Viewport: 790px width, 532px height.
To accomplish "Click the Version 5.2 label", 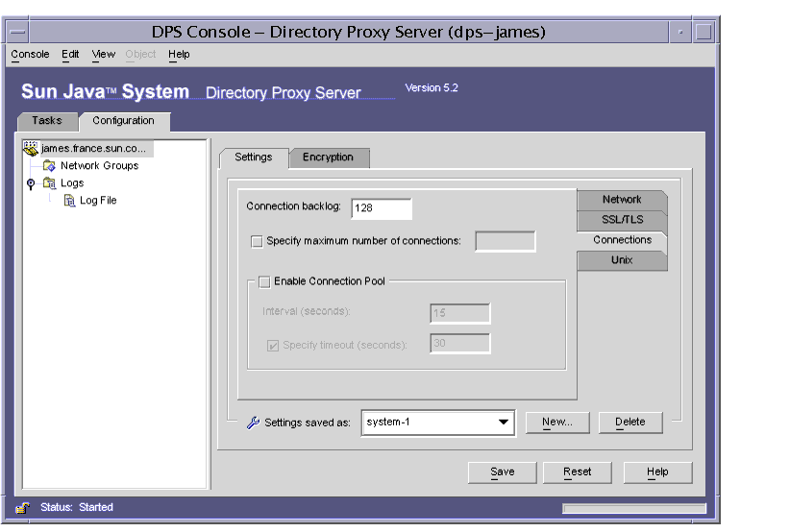I will (x=432, y=88).
